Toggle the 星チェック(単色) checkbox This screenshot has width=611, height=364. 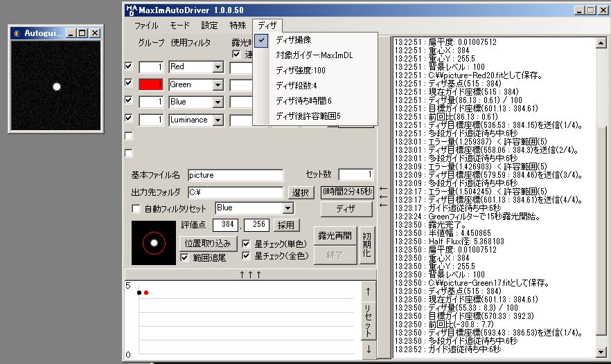246,244
